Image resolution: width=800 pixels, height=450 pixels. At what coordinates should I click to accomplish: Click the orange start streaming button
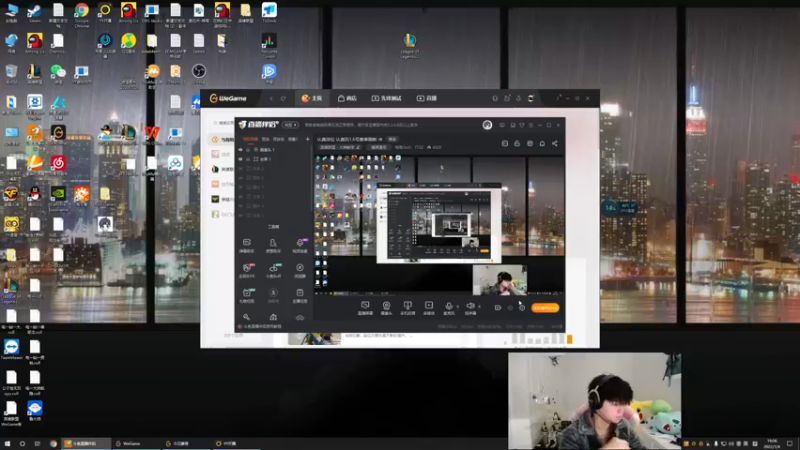click(545, 308)
